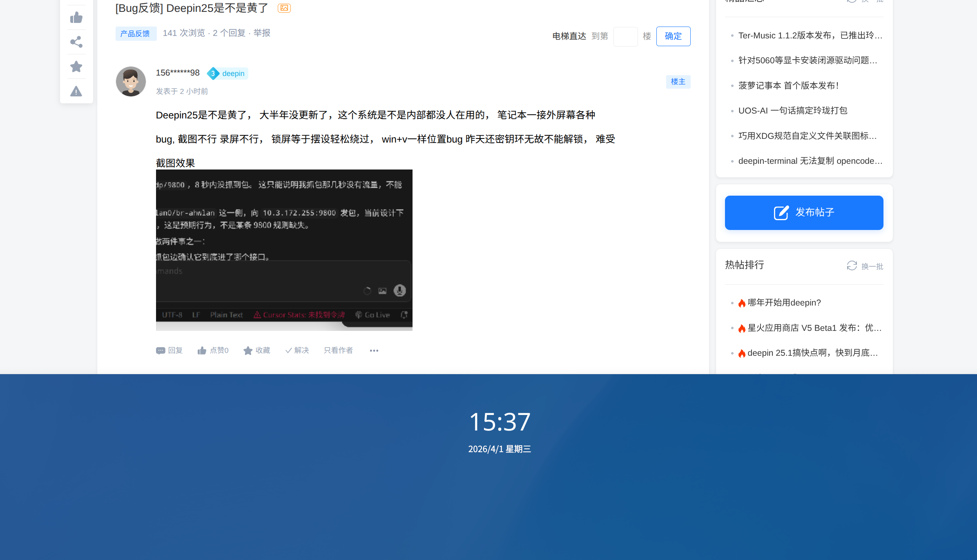The image size is (977, 560).
Task: Open the three-dots more options menu
Action: coord(374,350)
